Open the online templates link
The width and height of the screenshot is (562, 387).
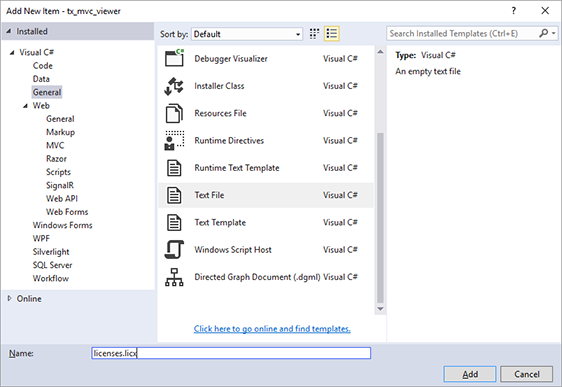coord(272,329)
